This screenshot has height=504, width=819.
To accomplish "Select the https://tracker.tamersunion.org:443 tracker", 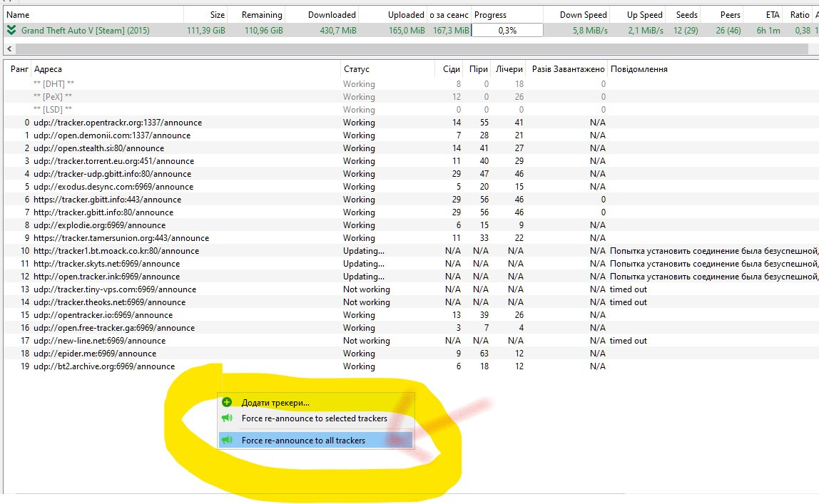I will 121,238.
